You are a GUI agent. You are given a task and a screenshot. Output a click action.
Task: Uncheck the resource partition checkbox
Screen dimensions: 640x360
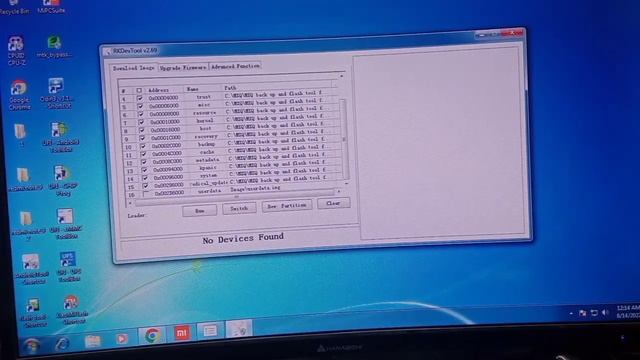point(140,114)
